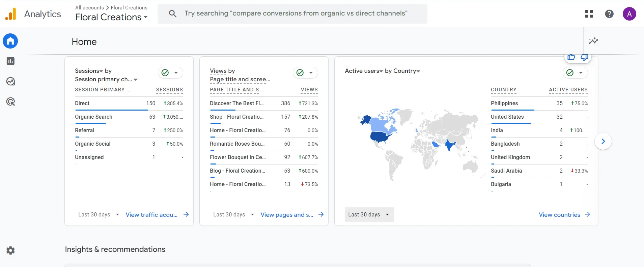The image size is (644, 267).
Task: Open the Home navigation icon
Action: 10,41
